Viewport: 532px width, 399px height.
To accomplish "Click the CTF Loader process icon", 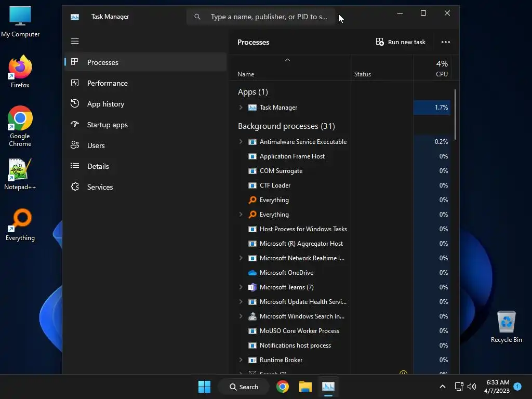I will [x=252, y=185].
